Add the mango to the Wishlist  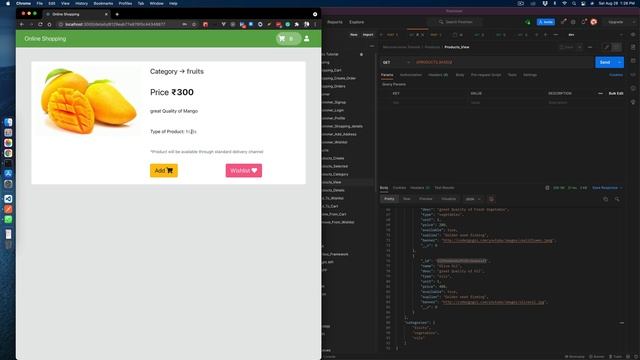pyautogui.click(x=244, y=171)
